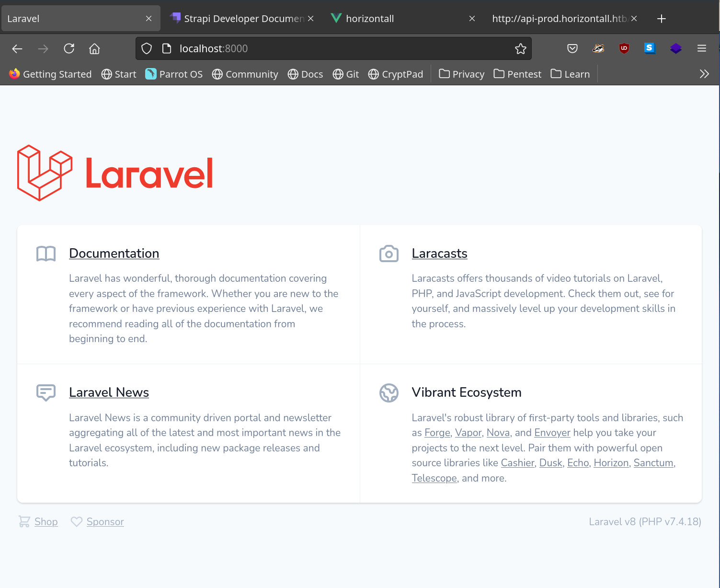Switch to the Strapi Developer Documentation tab
This screenshot has width=720, height=588.
point(240,19)
